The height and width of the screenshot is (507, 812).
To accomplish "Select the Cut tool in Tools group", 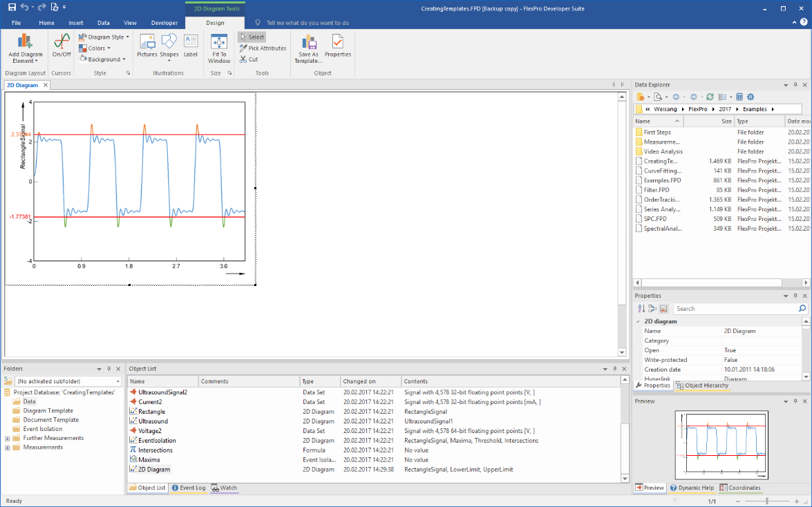I will click(249, 59).
